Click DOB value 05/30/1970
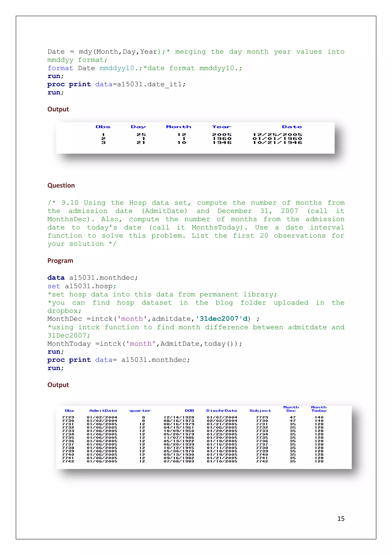Image resolution: width=392 pixels, height=555 pixels. [179, 451]
